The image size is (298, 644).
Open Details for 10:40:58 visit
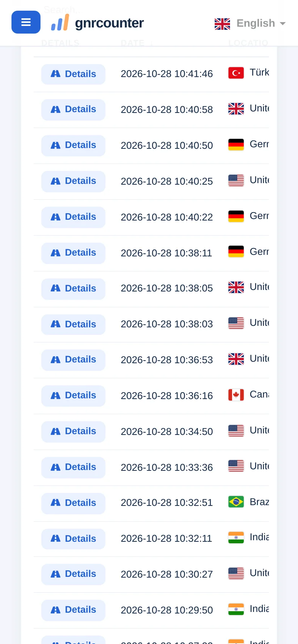(x=73, y=109)
